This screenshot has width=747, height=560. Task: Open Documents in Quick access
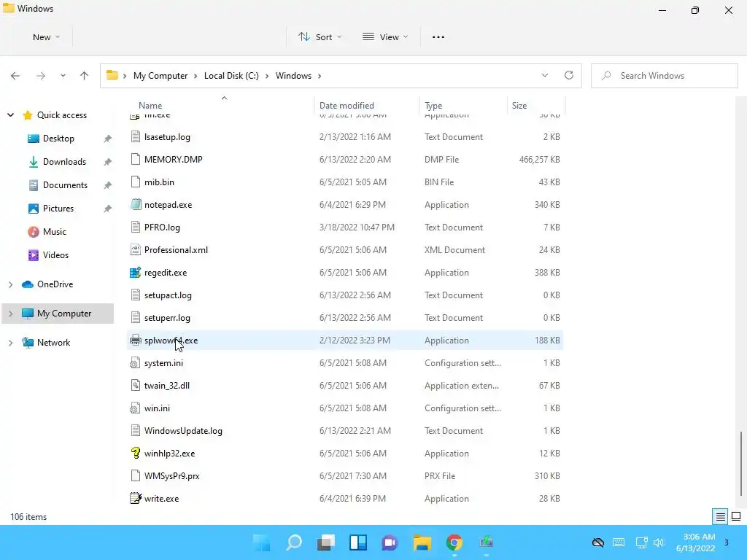click(65, 185)
